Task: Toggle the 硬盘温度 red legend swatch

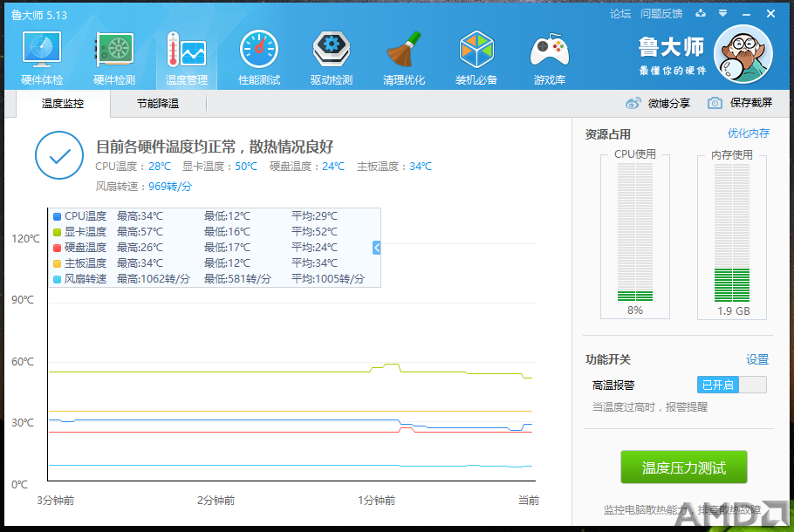Action: (x=58, y=248)
